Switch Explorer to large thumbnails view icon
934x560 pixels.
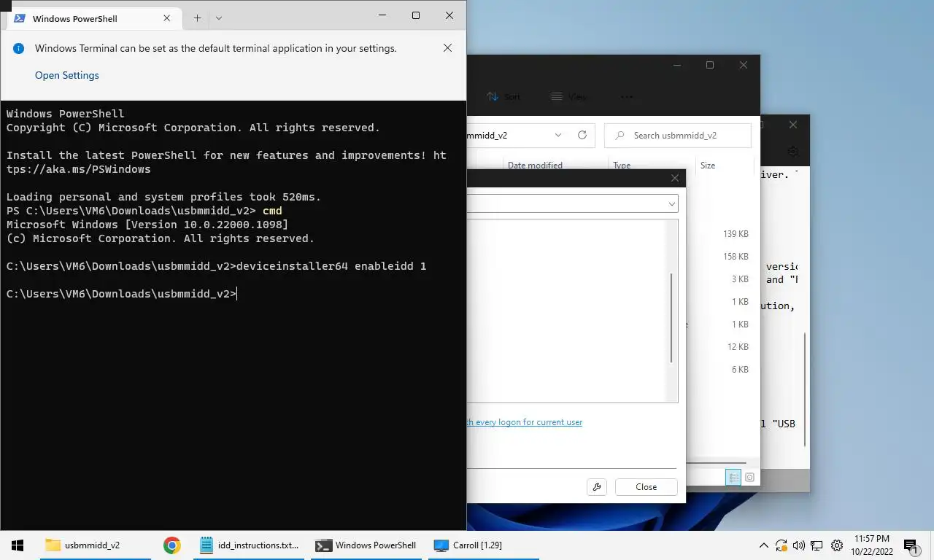pos(749,478)
